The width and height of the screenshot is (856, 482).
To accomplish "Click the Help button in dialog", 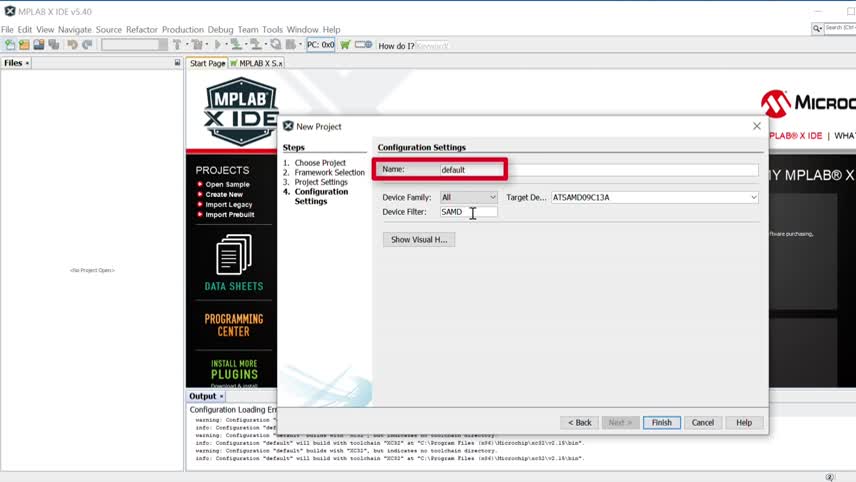I will coord(744,423).
